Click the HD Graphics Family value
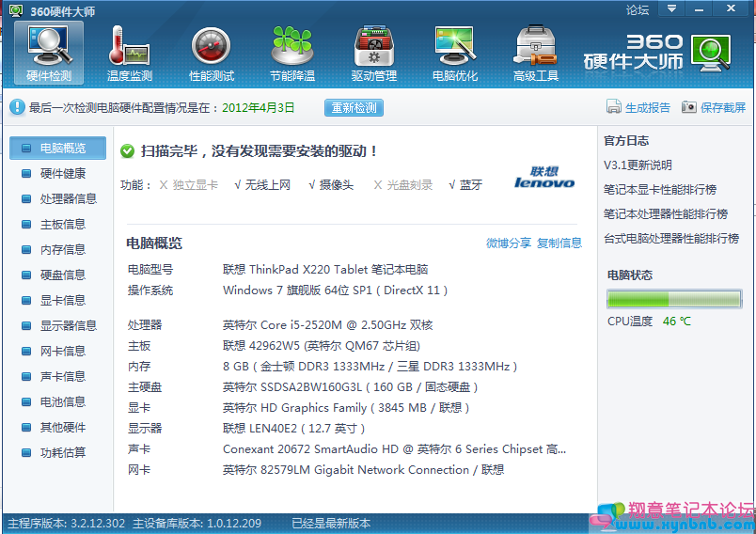The height and width of the screenshot is (534, 756). [346, 408]
